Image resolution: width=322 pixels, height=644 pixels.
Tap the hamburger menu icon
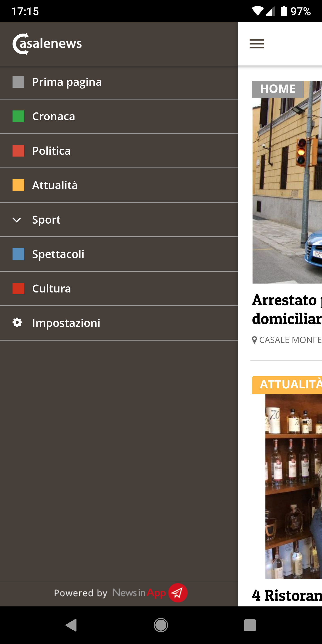256,44
